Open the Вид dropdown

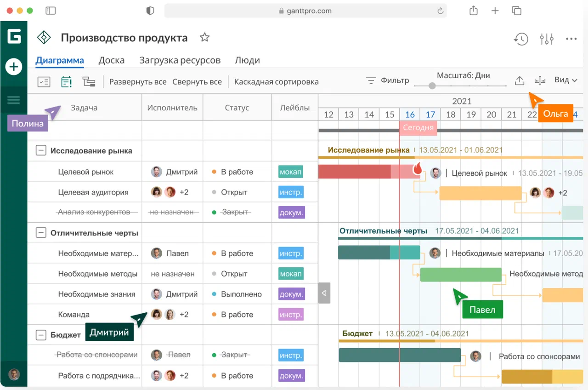click(x=565, y=80)
